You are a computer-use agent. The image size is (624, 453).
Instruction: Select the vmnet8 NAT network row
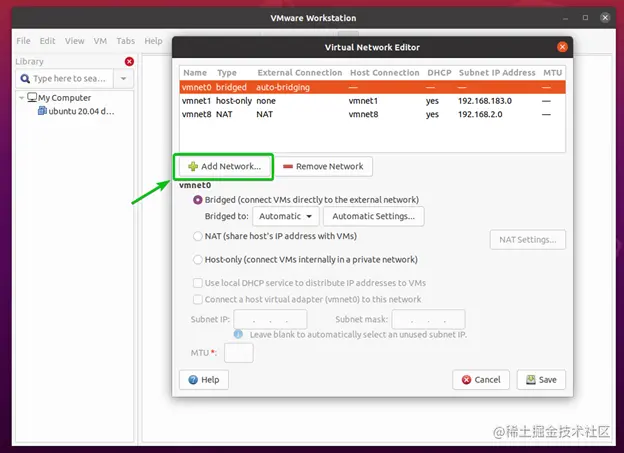tap(372, 114)
